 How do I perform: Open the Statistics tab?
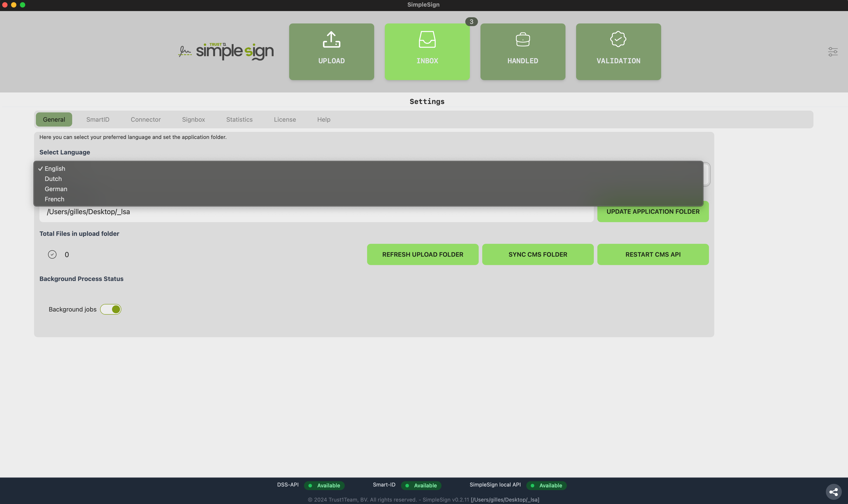pyautogui.click(x=239, y=119)
